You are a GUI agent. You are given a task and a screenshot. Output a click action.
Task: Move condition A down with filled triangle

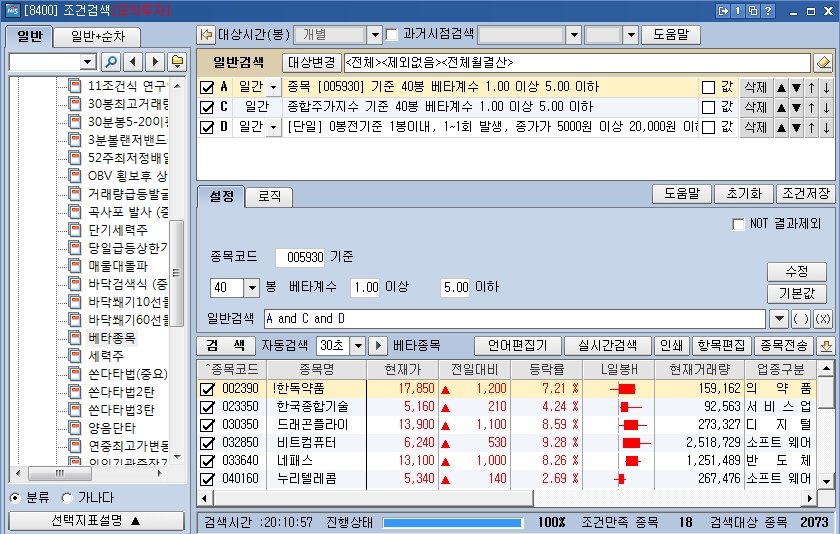point(795,88)
